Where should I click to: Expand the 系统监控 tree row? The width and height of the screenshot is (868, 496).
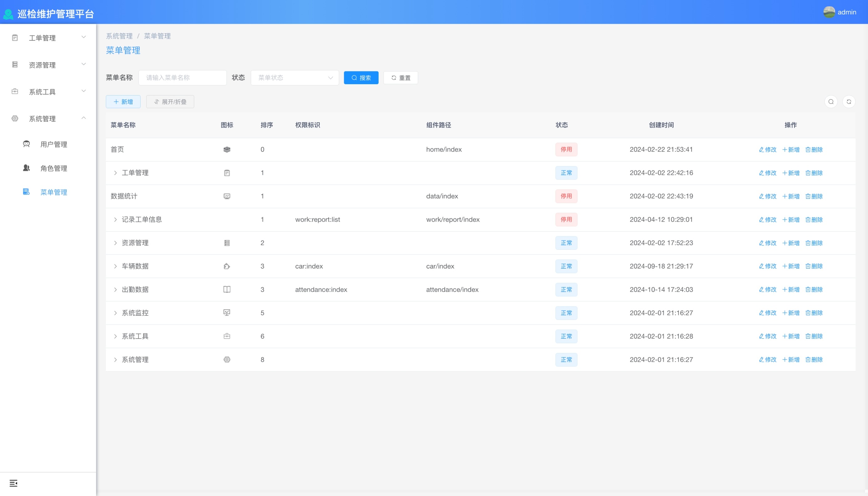click(115, 313)
